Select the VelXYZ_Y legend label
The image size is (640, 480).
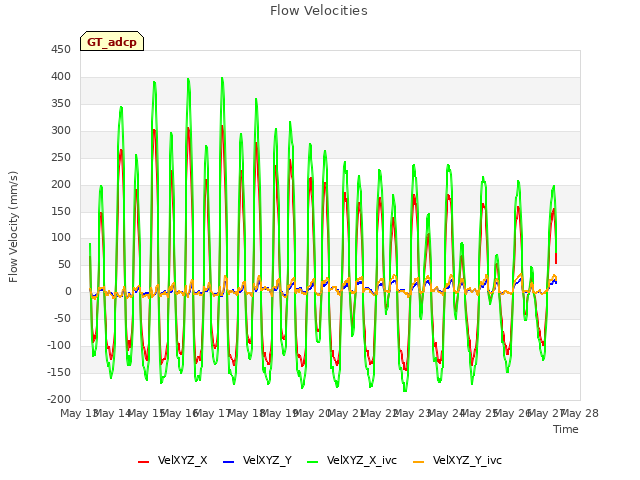click(x=267, y=460)
